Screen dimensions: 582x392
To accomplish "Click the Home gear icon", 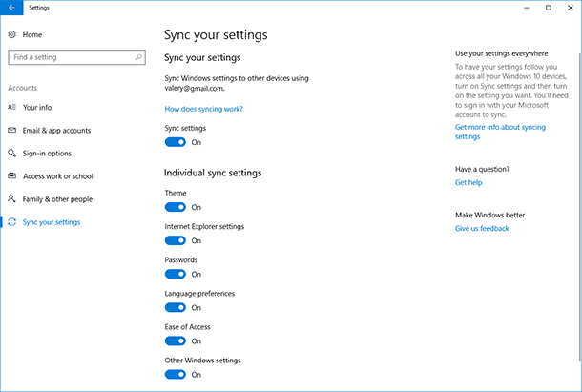I will [11, 34].
